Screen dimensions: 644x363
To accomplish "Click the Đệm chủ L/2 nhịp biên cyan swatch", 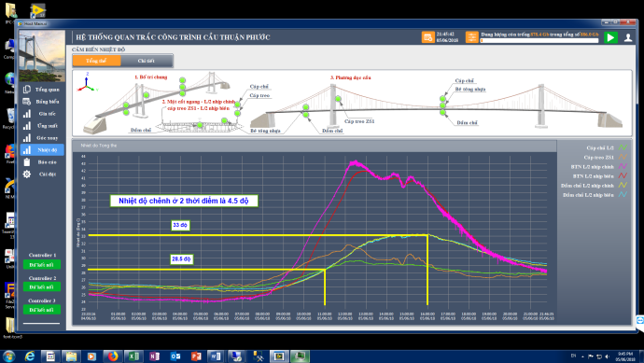I will (623, 195).
